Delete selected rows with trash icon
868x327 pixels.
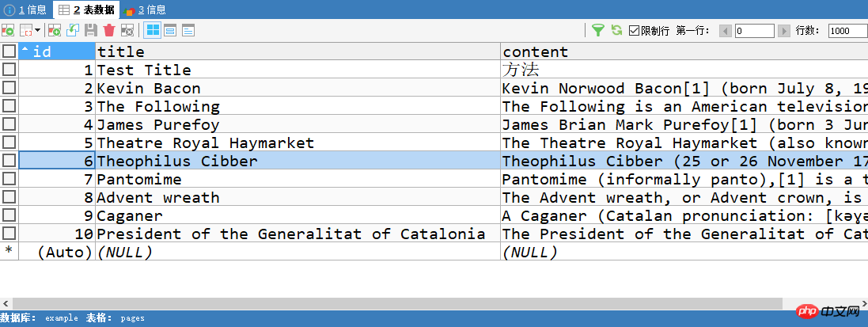tap(109, 30)
